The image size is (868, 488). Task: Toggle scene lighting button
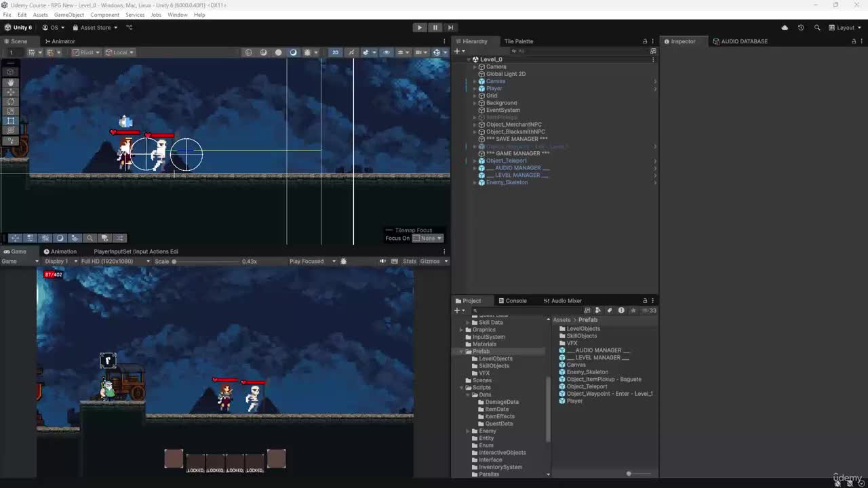[351, 52]
